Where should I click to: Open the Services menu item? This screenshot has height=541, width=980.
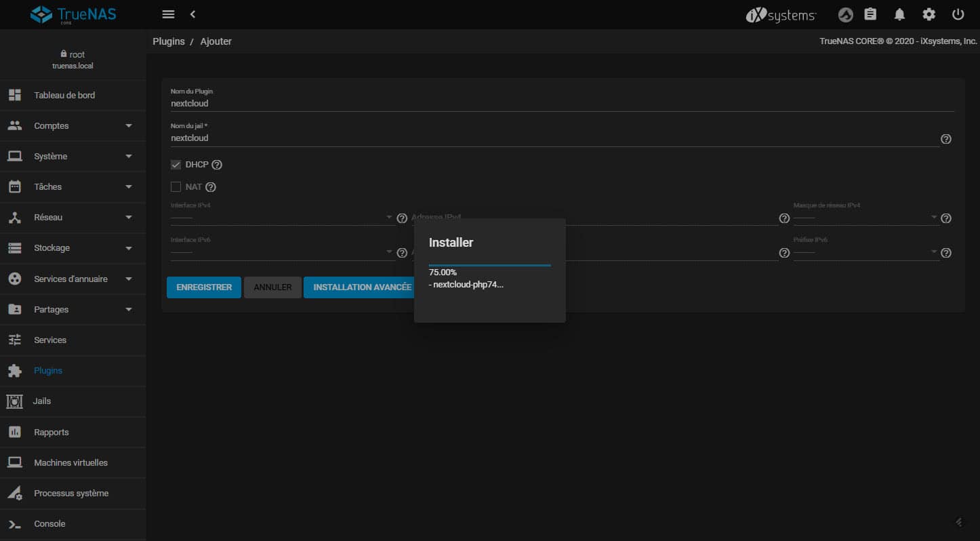click(73, 340)
